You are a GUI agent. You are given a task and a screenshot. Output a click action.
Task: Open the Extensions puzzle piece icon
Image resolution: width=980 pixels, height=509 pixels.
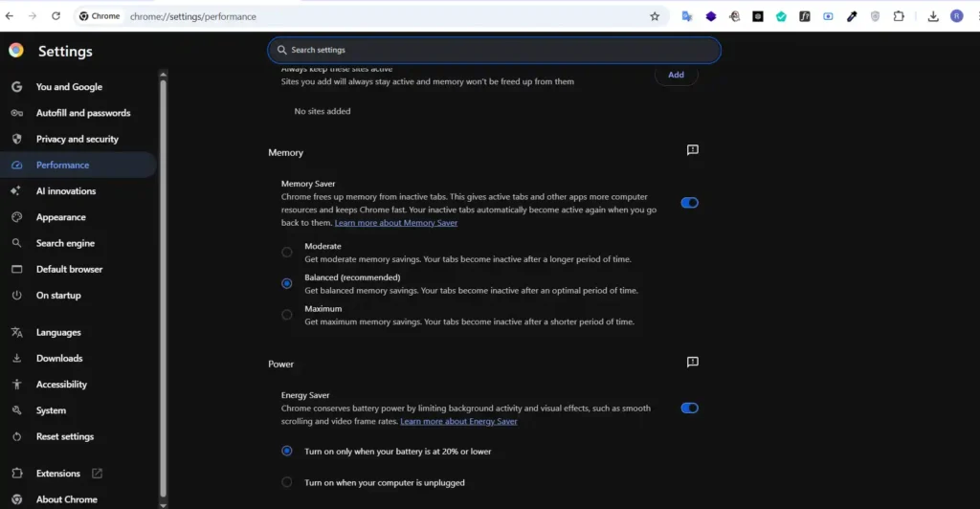(899, 16)
